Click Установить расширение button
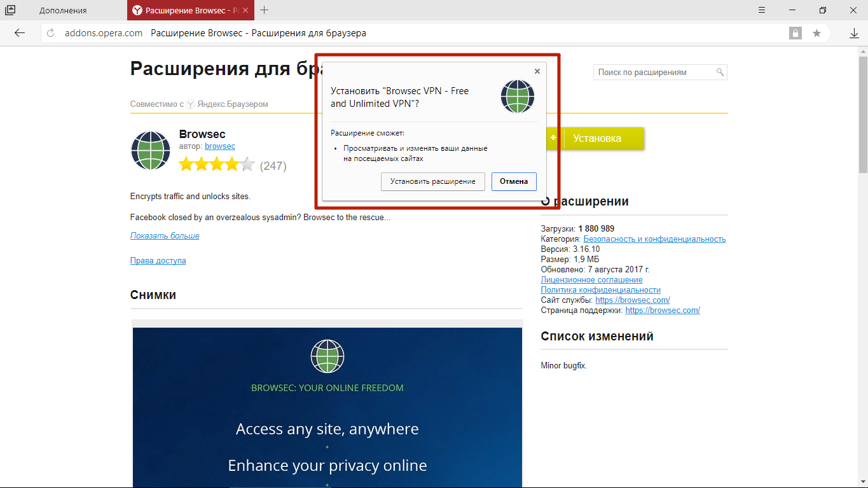868x488 pixels. click(x=433, y=181)
